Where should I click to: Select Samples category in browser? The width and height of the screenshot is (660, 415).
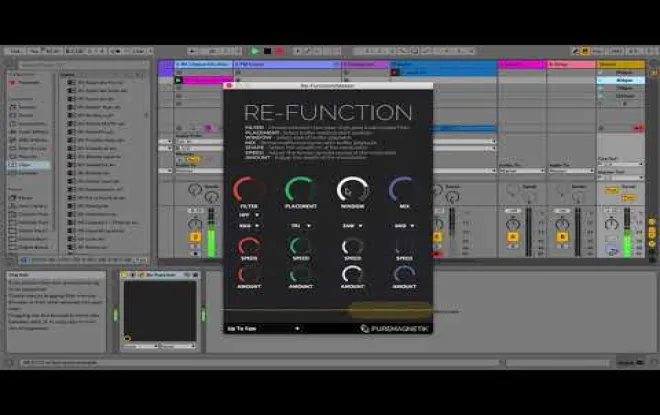click(28, 173)
